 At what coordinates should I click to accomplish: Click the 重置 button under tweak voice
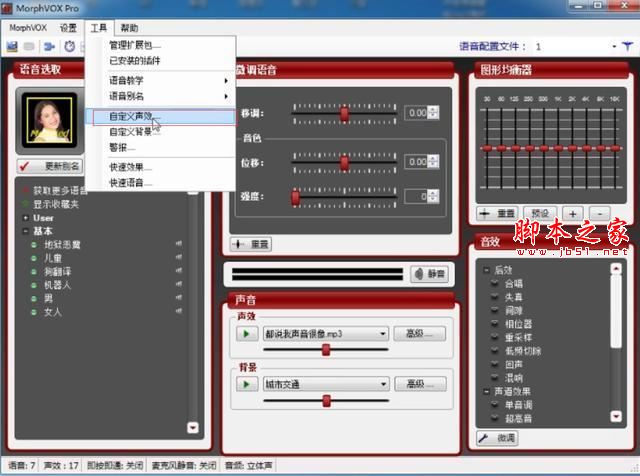click(x=251, y=245)
